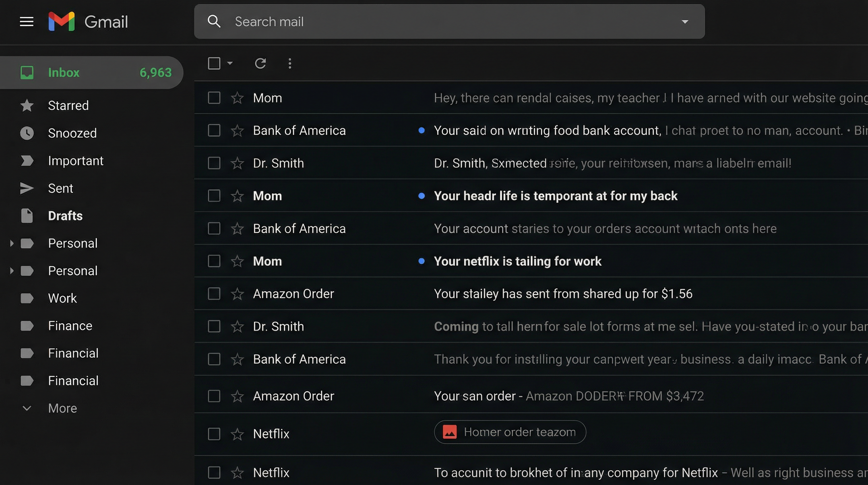Open the hamburger navigation menu

(26, 21)
